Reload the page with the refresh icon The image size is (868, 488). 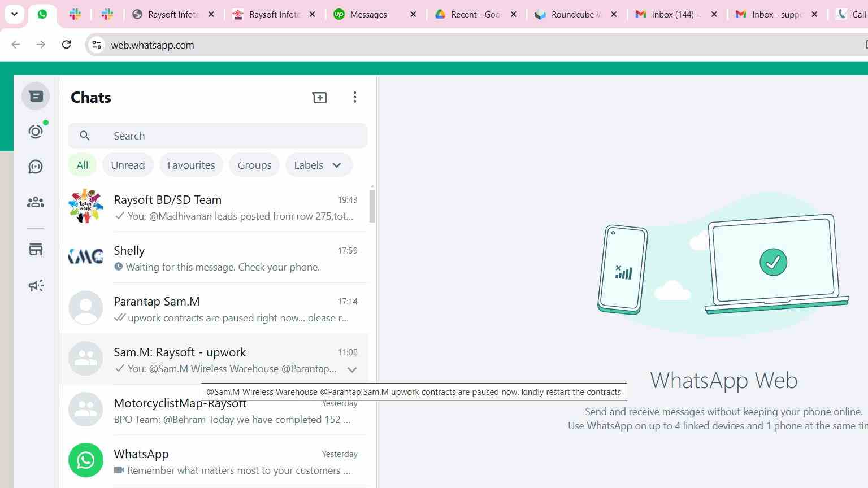(66, 45)
